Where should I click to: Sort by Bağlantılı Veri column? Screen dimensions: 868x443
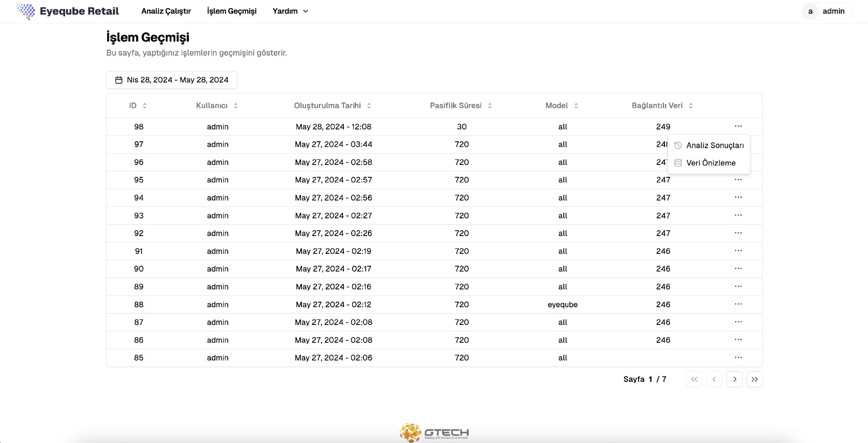click(x=662, y=105)
